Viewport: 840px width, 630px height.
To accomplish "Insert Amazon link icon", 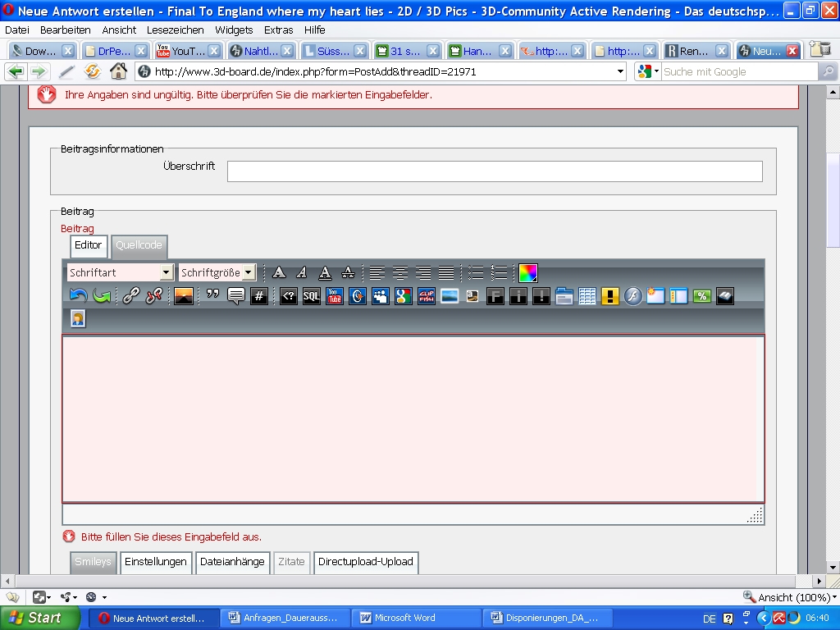I will [x=472, y=295].
